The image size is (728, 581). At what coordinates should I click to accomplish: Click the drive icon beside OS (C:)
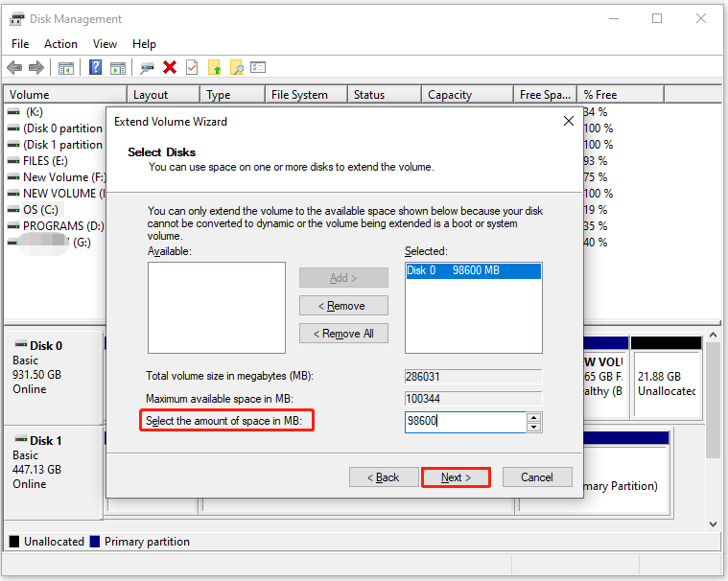pyautogui.click(x=13, y=210)
